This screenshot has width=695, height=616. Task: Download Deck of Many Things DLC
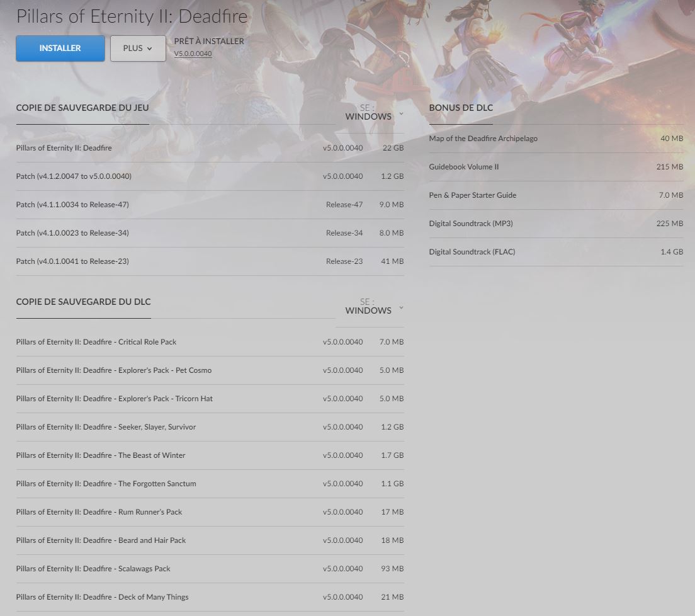click(x=210, y=597)
